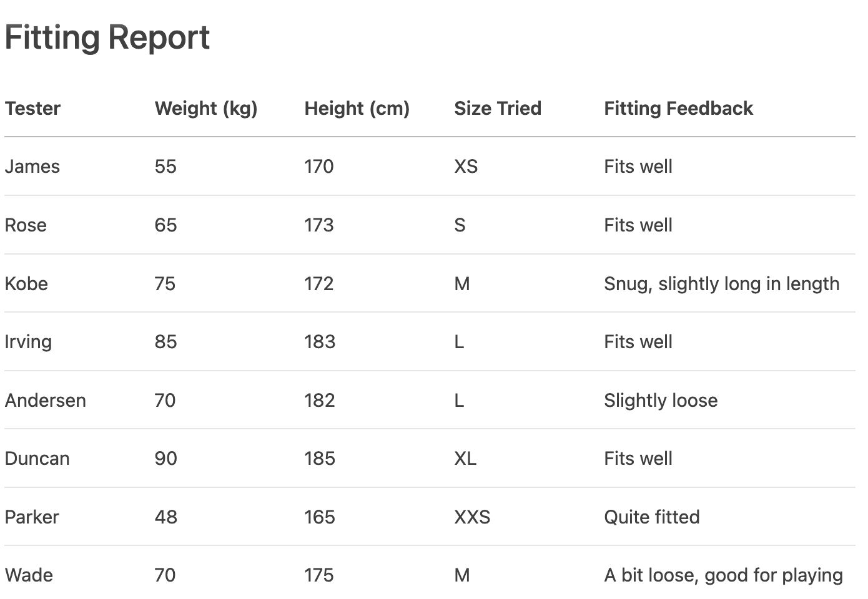868x599 pixels.
Task: Select the Slightly loose feedback cell
Action: coord(661,401)
